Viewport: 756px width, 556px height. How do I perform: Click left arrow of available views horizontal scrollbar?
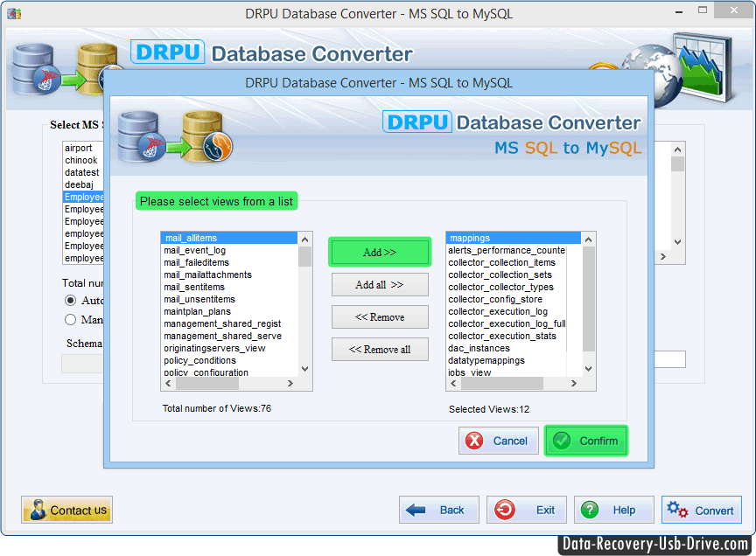[x=168, y=384]
